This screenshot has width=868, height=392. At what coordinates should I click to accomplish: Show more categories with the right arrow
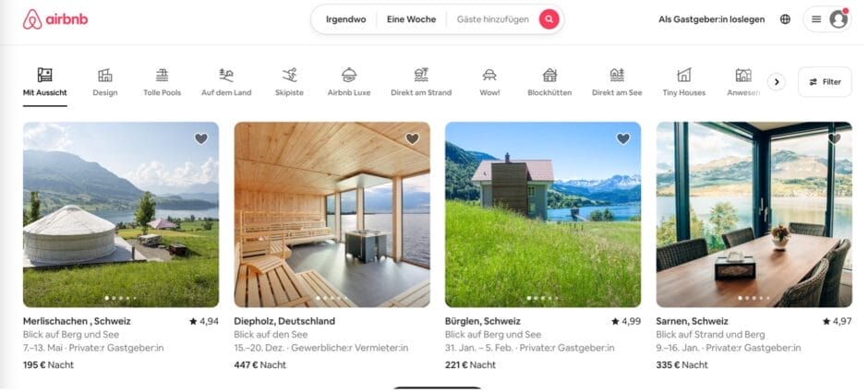point(776,82)
